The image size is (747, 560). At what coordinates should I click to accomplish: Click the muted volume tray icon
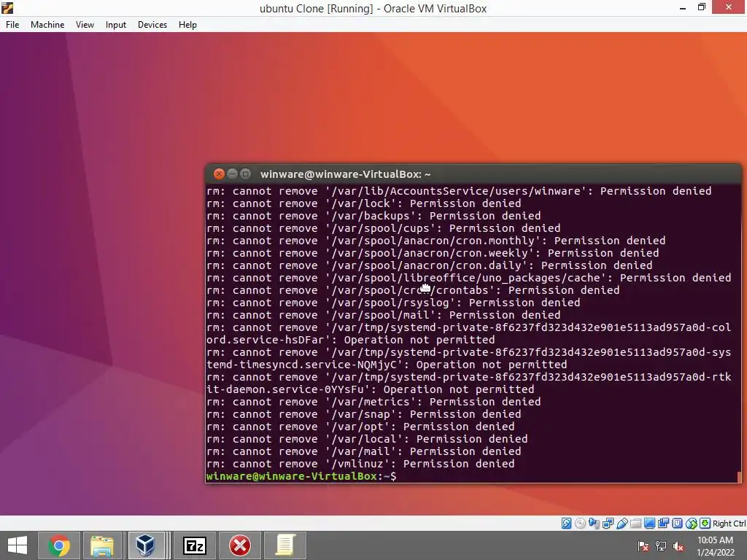point(678,546)
